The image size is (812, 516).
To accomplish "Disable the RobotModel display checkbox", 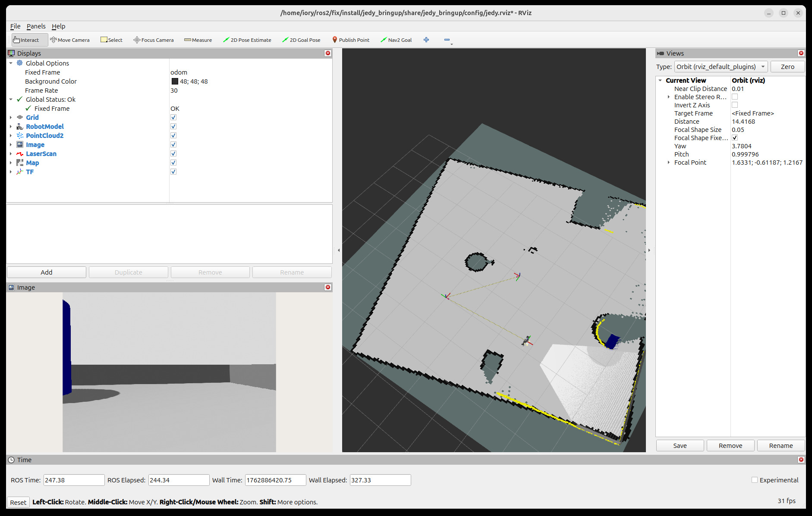I will pos(173,126).
